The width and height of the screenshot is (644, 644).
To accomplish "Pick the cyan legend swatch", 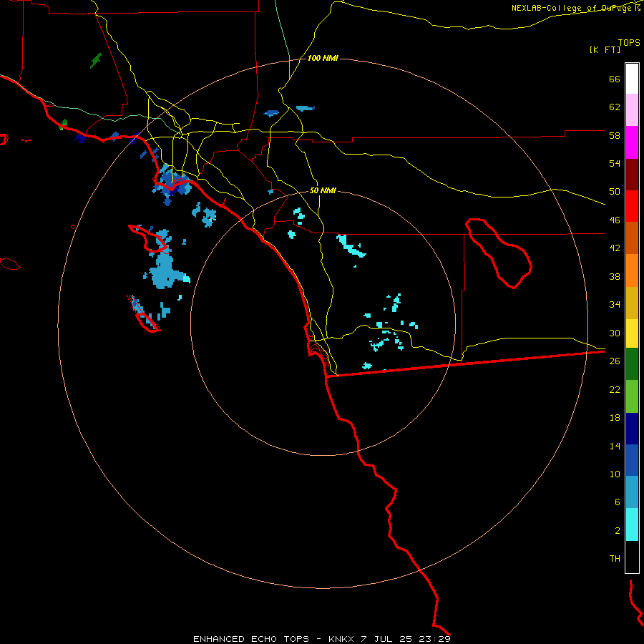I will click(632, 525).
